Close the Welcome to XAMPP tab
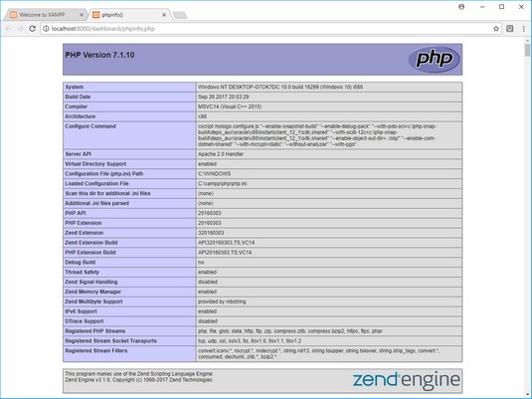This screenshot has height=399, width=532. pyautogui.click(x=82, y=15)
